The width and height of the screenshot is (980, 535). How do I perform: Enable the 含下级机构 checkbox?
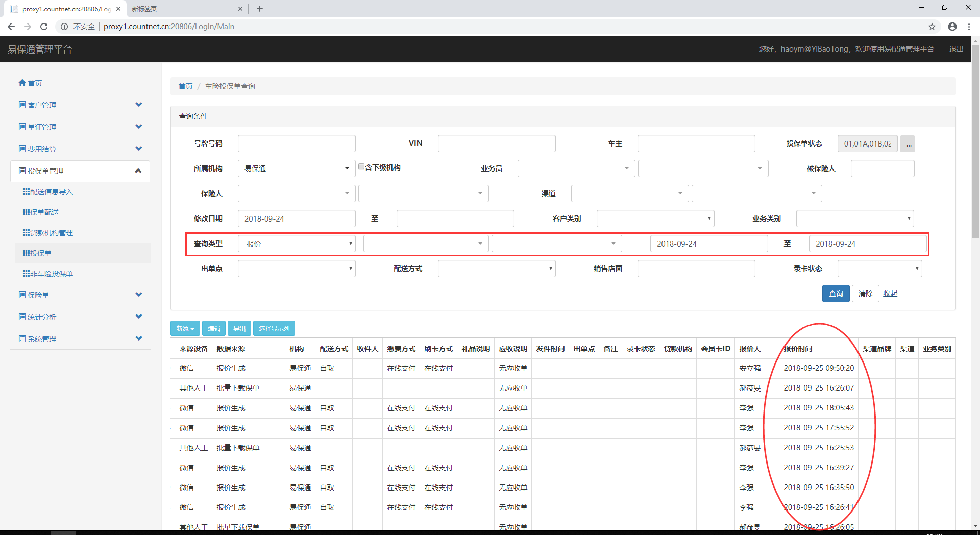click(x=361, y=166)
